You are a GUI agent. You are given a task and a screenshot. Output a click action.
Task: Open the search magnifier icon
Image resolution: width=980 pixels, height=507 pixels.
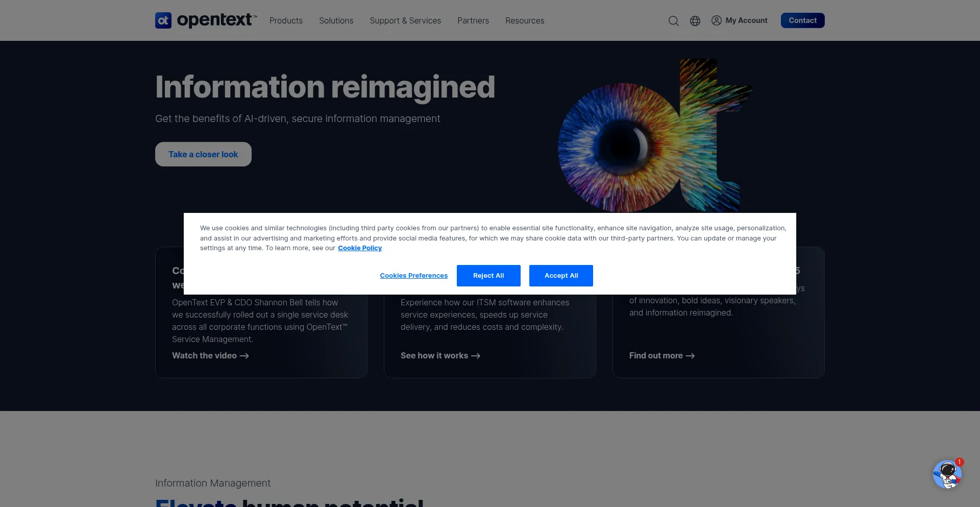pyautogui.click(x=673, y=21)
